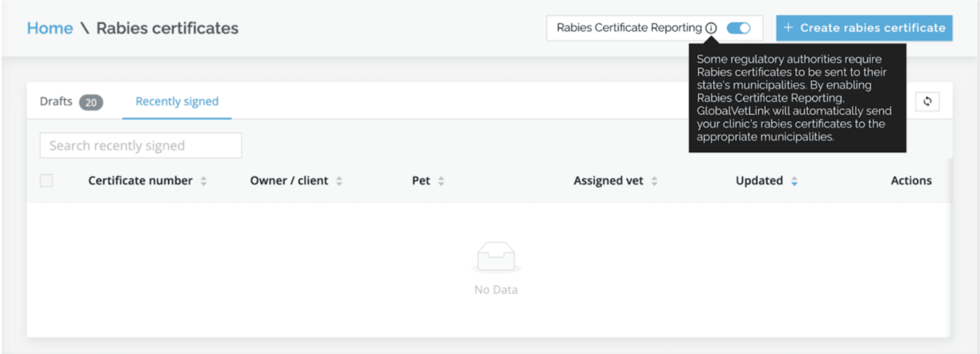
Task: Switch to the Recently signed tab
Action: tap(177, 102)
